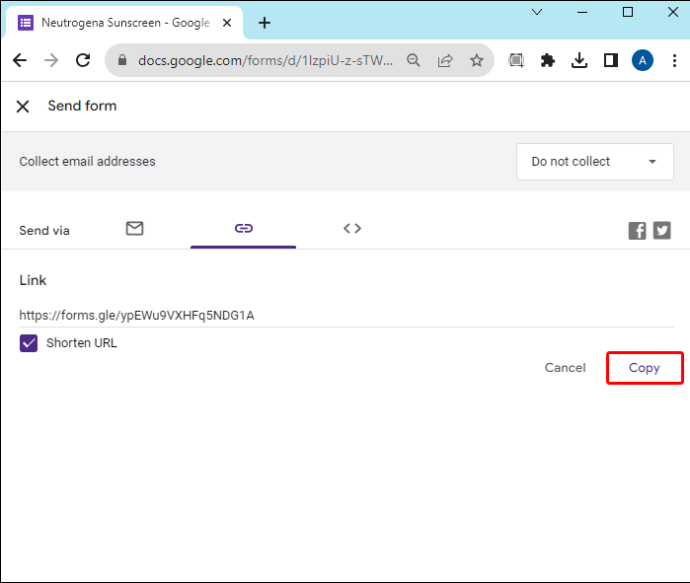The height and width of the screenshot is (583, 690).
Task: Click the share this page icon
Action: tap(445, 60)
